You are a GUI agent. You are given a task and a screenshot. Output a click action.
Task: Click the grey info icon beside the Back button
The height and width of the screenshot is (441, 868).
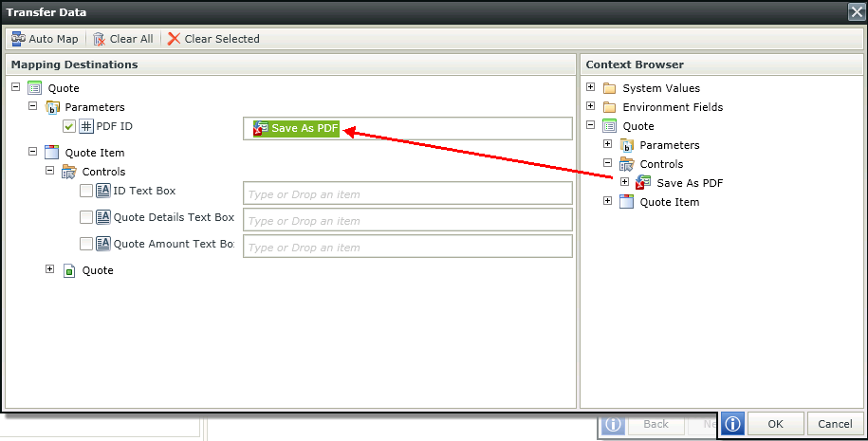click(613, 424)
